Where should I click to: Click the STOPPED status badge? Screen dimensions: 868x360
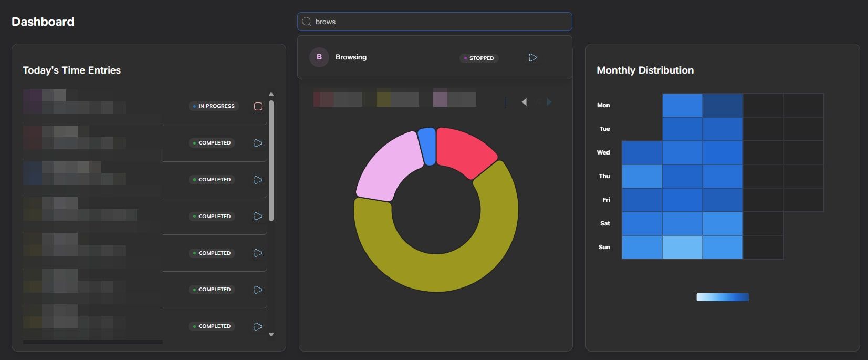[479, 58]
